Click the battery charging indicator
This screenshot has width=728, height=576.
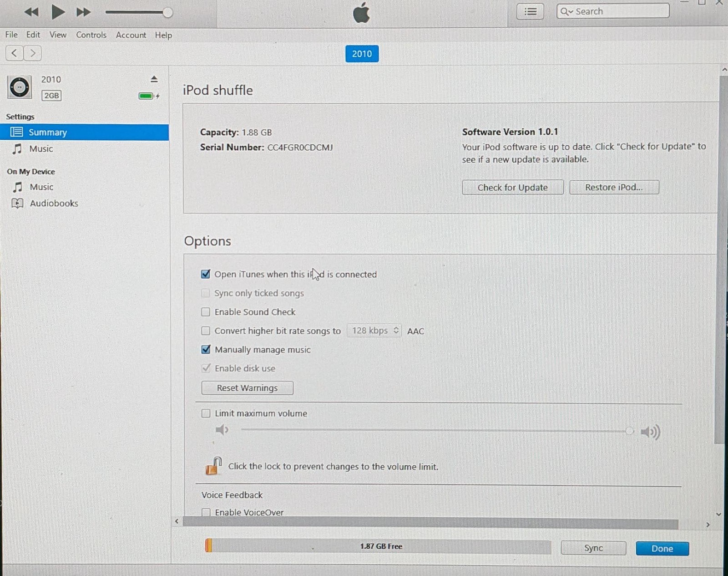click(x=149, y=96)
